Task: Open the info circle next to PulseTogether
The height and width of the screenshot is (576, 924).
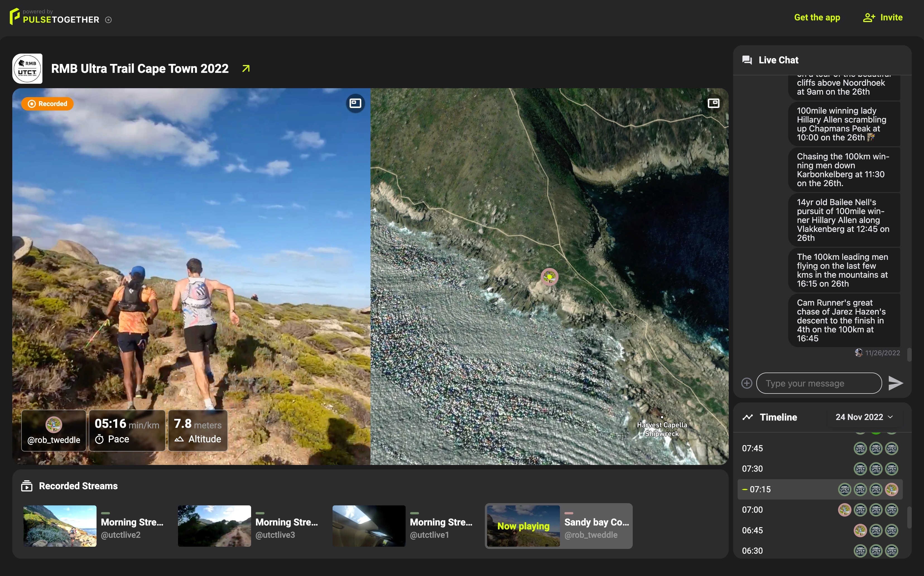Action: [x=108, y=20]
